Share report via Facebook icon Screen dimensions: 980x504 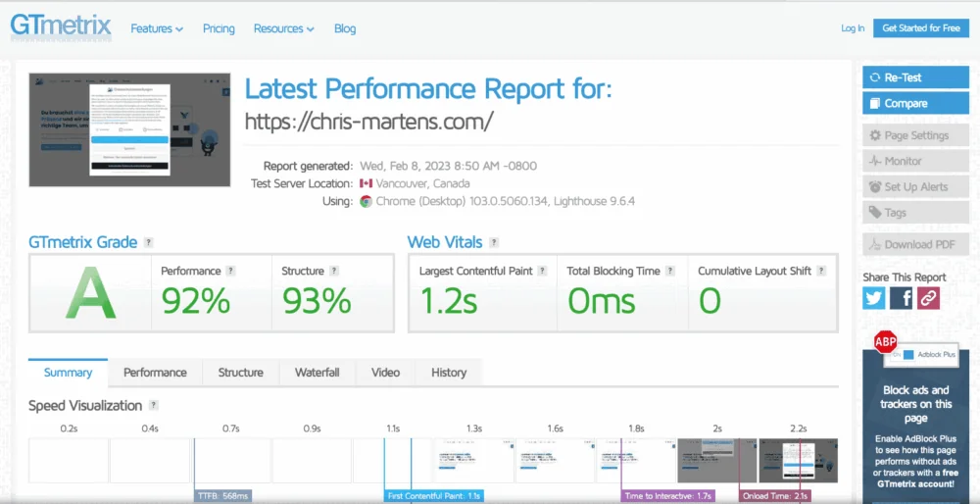pos(902,299)
